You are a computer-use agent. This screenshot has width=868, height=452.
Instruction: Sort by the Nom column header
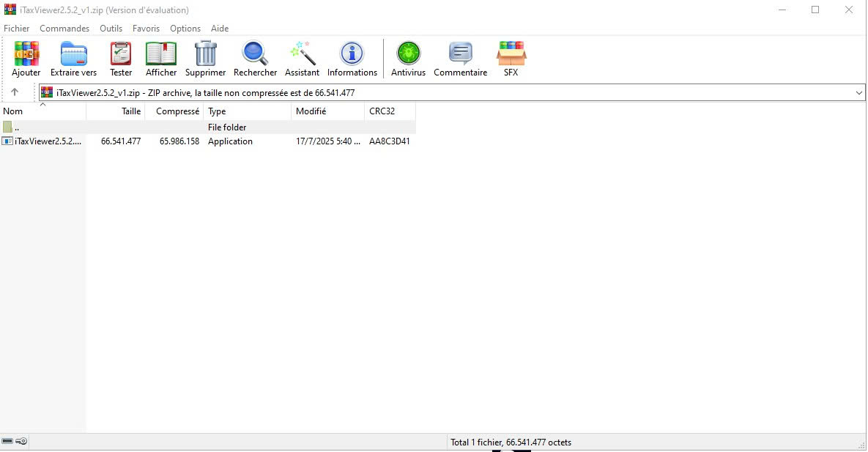pos(43,111)
